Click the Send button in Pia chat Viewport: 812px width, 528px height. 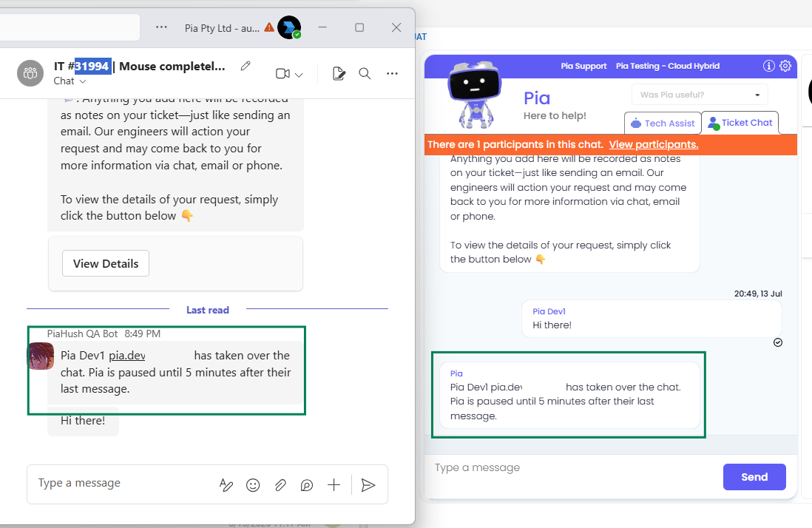coord(754,477)
